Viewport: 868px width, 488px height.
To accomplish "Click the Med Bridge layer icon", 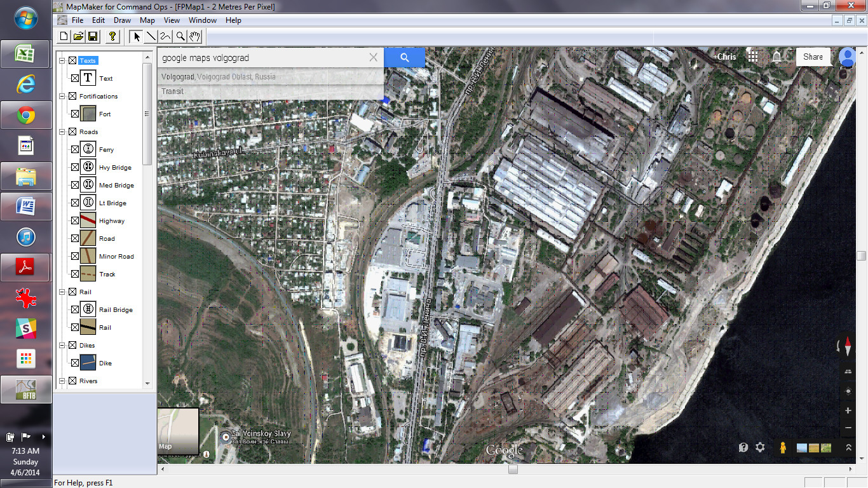I will [88, 185].
